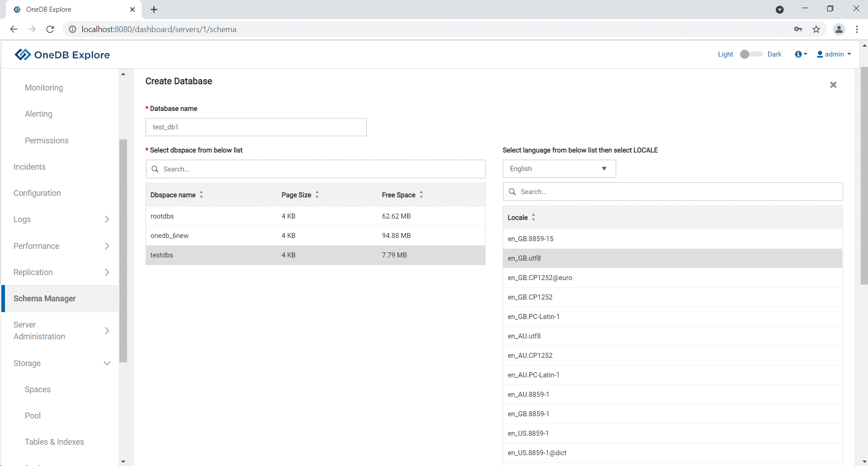Image resolution: width=868 pixels, height=466 pixels.
Task: Open the info help icon menu
Action: (800, 54)
